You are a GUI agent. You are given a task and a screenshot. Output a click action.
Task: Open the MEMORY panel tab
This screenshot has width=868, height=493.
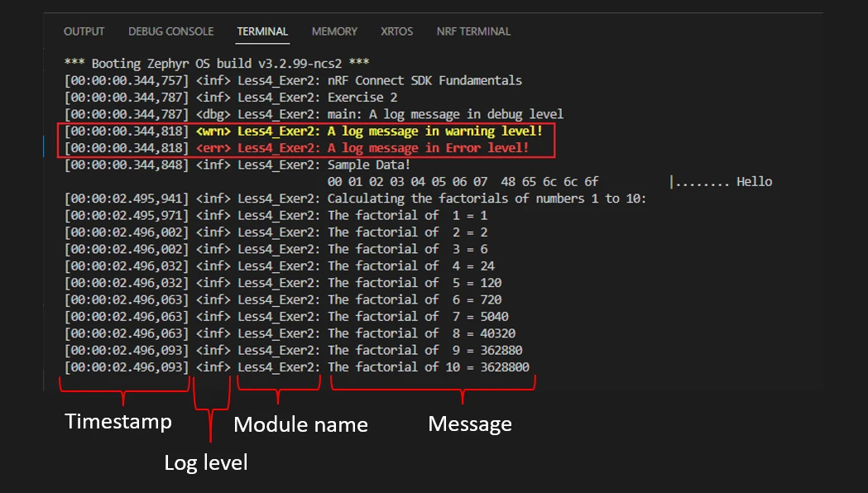(x=334, y=31)
